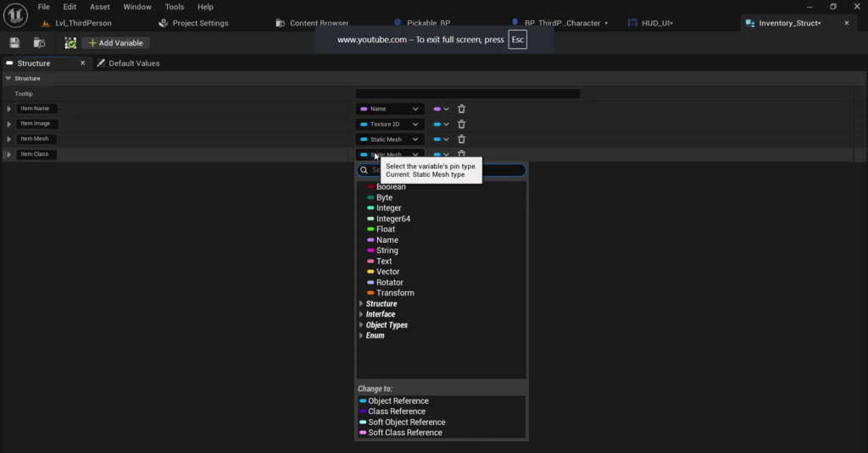Click the pin type search field
The height and width of the screenshot is (453, 868).
[x=441, y=170]
